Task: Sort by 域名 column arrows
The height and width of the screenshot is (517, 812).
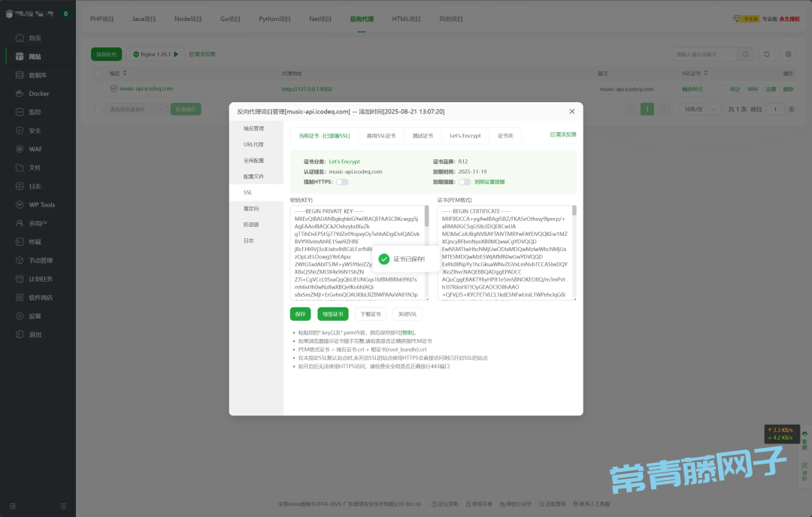Action: [x=125, y=74]
